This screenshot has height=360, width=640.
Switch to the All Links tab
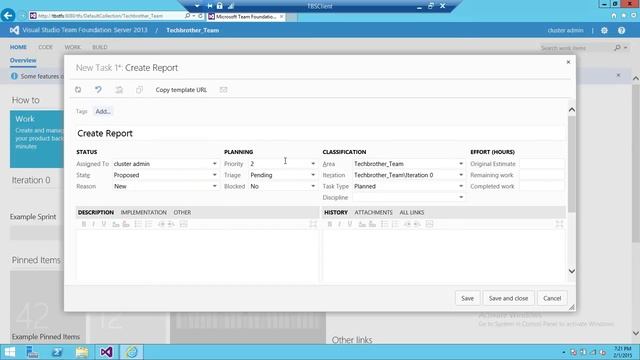tap(412, 212)
